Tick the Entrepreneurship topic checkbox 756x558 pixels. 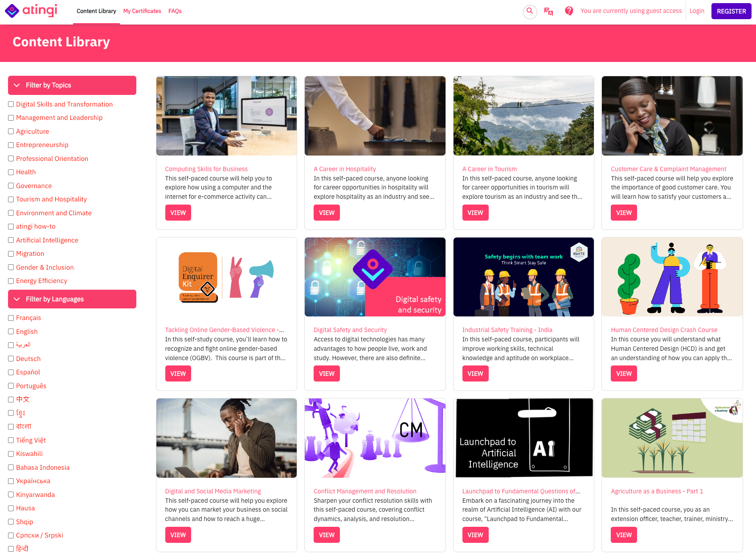[11, 145]
